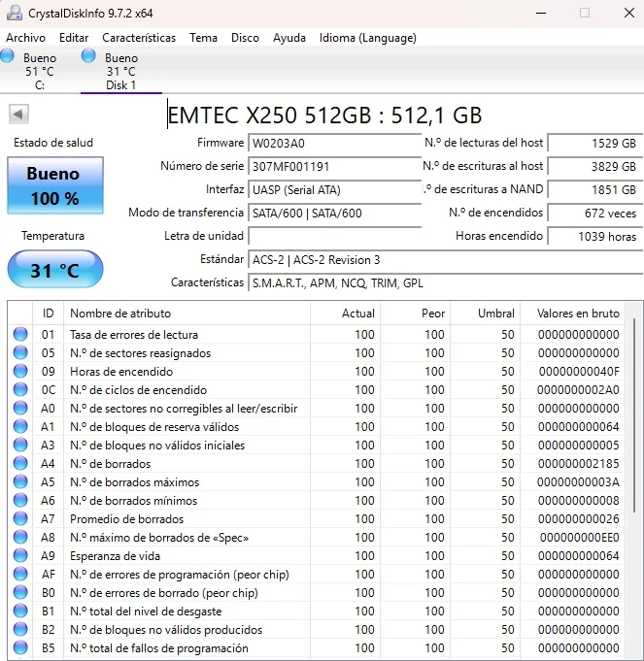Click the 31 °C temperature button
The image size is (644, 661).
click(55, 270)
